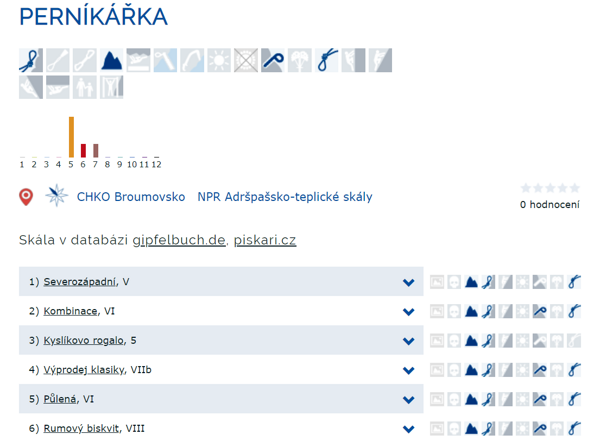Screen dimensions: 600x447
Task: Open the CHKO Broumovsko area link
Action: [x=131, y=197]
